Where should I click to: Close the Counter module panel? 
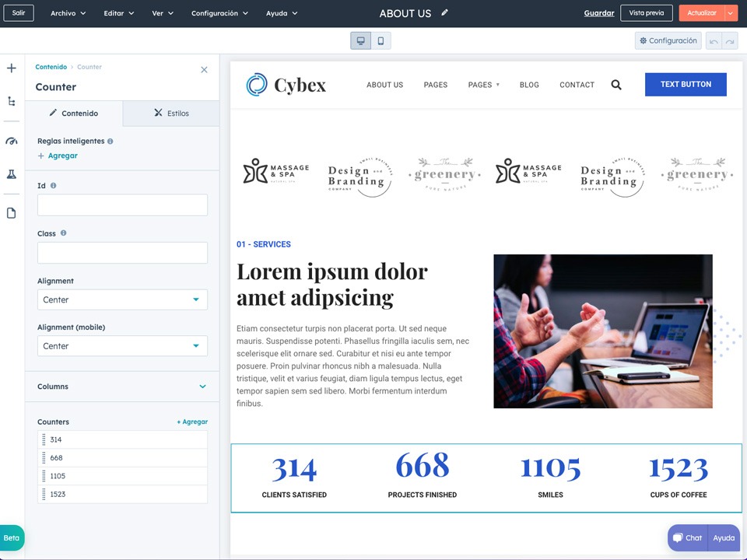(x=204, y=70)
